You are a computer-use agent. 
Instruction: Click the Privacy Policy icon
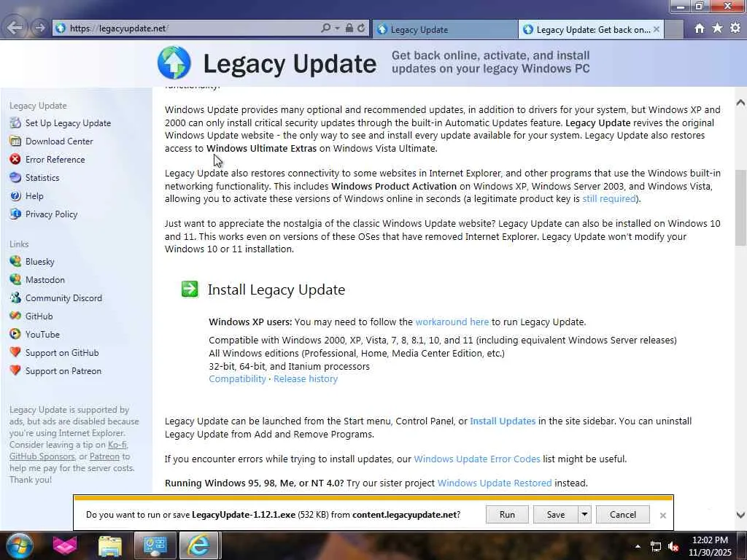(15, 214)
